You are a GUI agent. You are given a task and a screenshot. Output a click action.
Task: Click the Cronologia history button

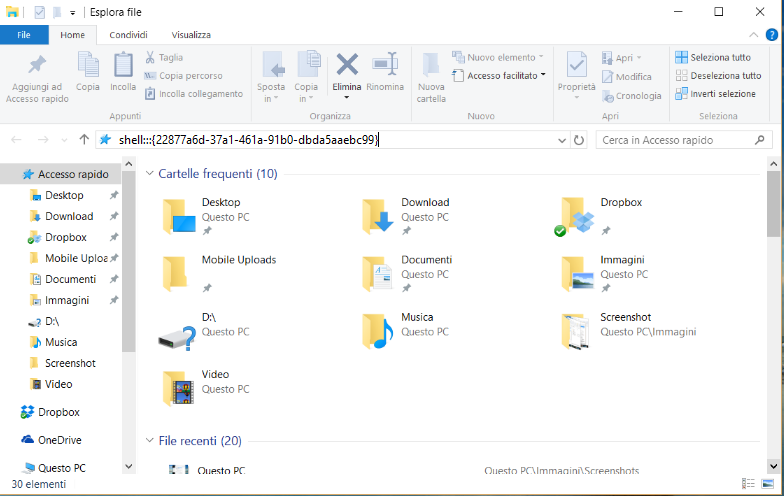click(x=632, y=96)
